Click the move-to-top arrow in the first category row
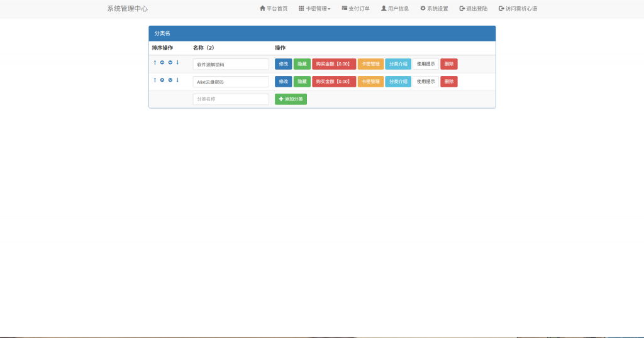The width and height of the screenshot is (644, 338). (155, 62)
